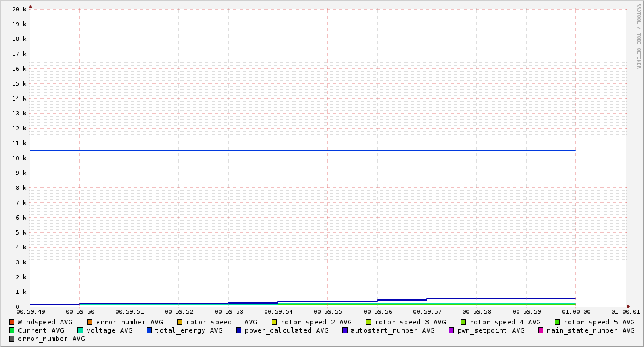Select the power_calculated AVG legend entry text
Viewport: 644px width, 347px height.
click(286, 330)
